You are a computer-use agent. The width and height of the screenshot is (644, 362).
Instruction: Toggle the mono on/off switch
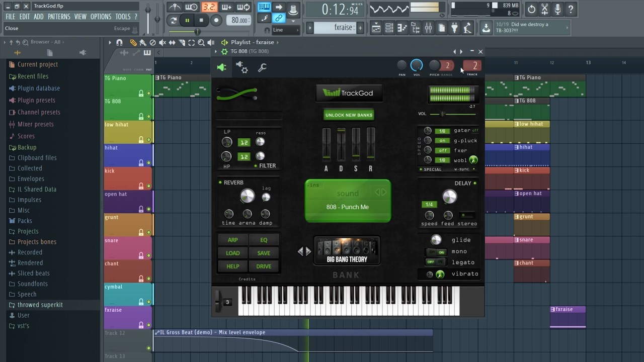coord(436,252)
